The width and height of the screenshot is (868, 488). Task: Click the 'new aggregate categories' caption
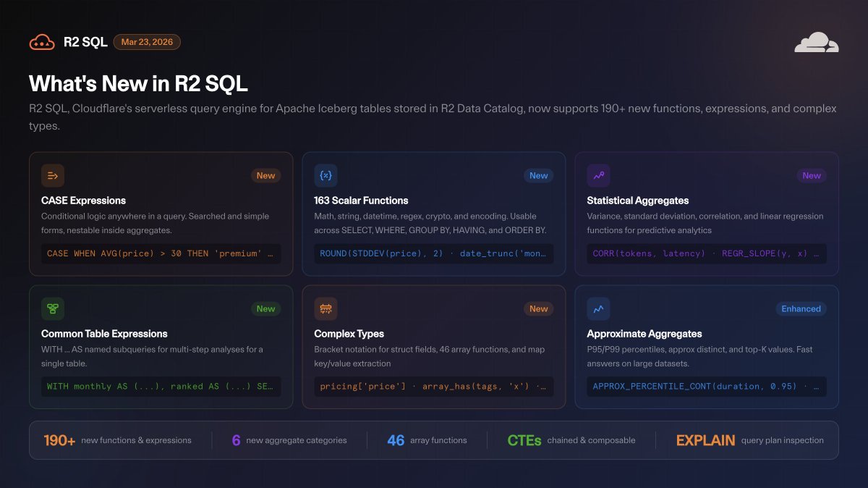297,440
